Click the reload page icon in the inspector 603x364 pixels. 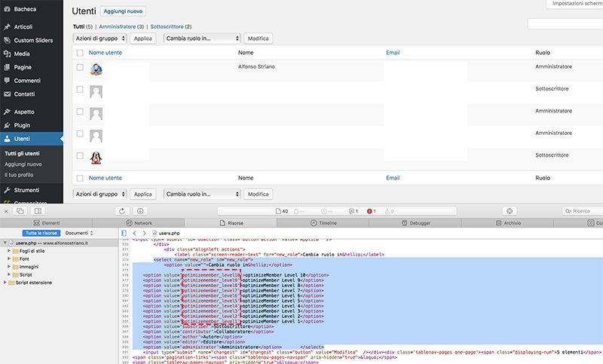122,211
